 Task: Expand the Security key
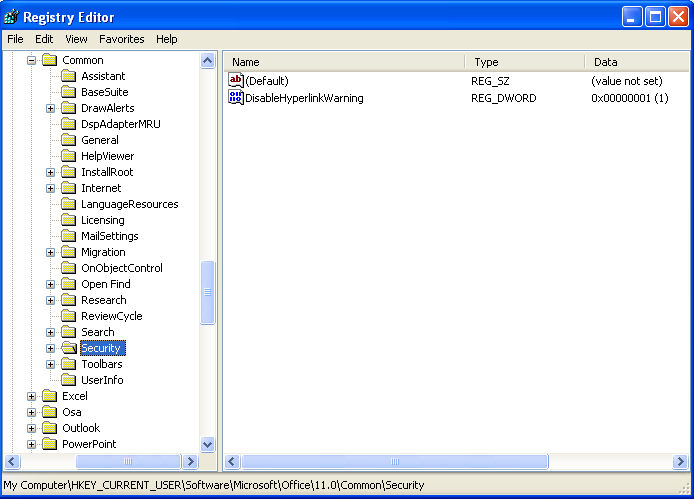tap(50, 348)
